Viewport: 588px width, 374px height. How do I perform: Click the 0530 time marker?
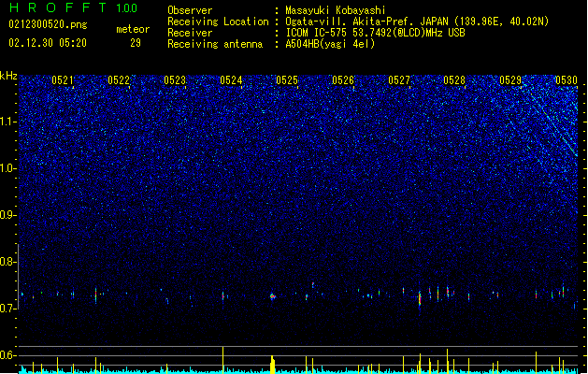pos(566,80)
